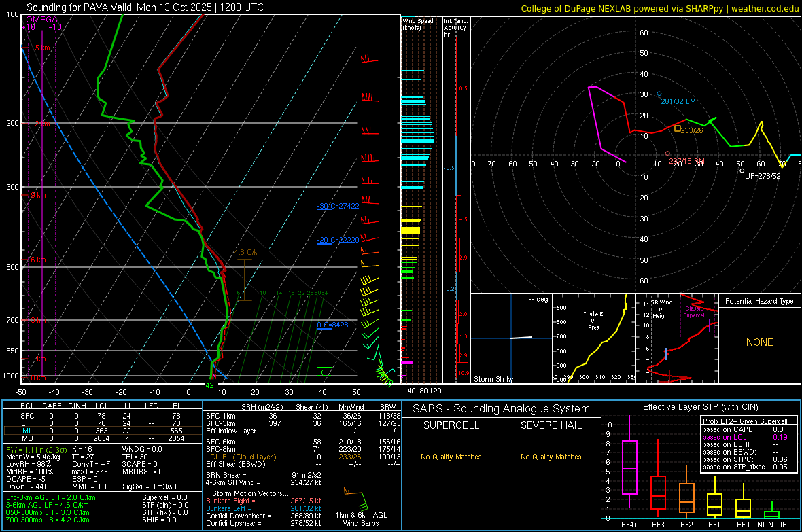Select the MU parcel row

101,438
